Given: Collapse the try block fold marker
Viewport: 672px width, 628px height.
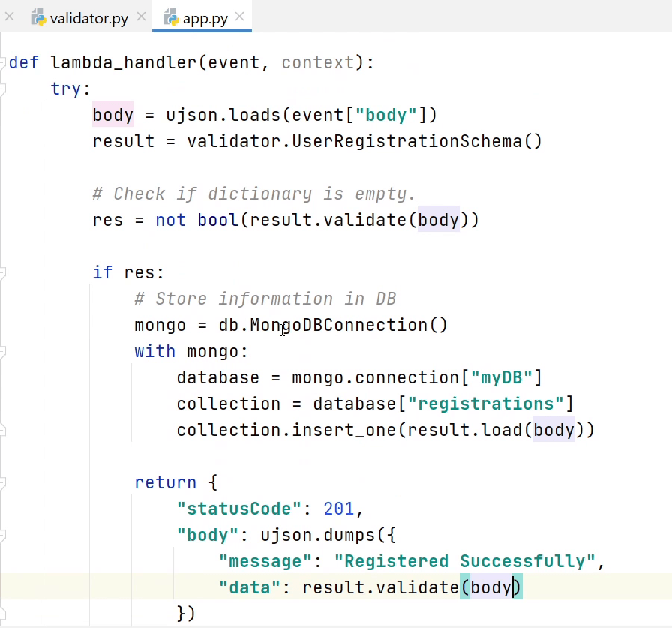Looking at the screenshot, I should click(x=3, y=89).
